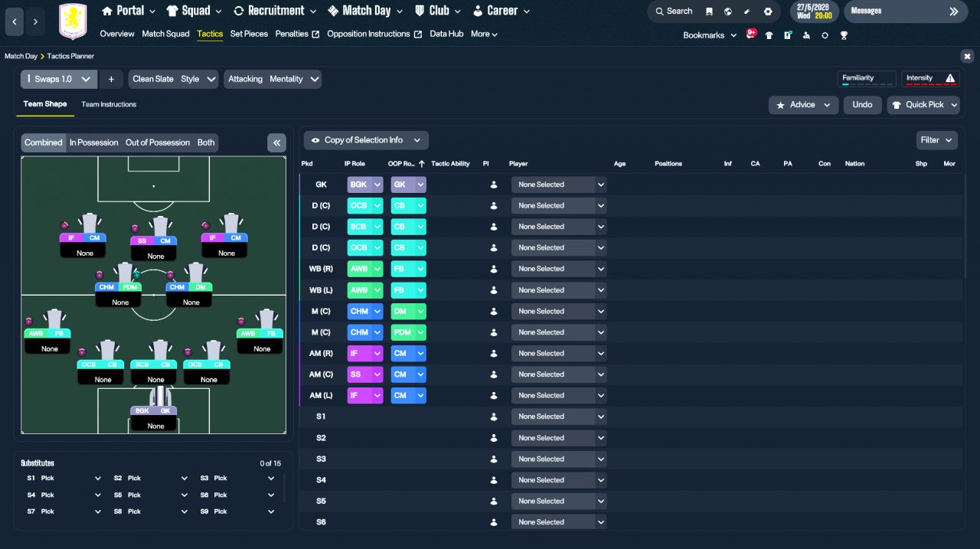Screen dimensions: 980x549
Task: Switch pitch view to In Possession
Action: click(x=94, y=142)
